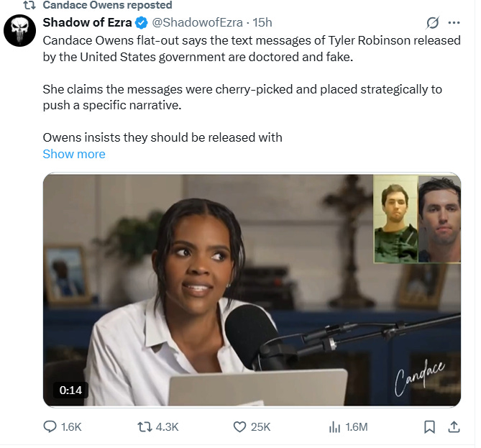Click the reply comment icon

pyautogui.click(x=50, y=427)
